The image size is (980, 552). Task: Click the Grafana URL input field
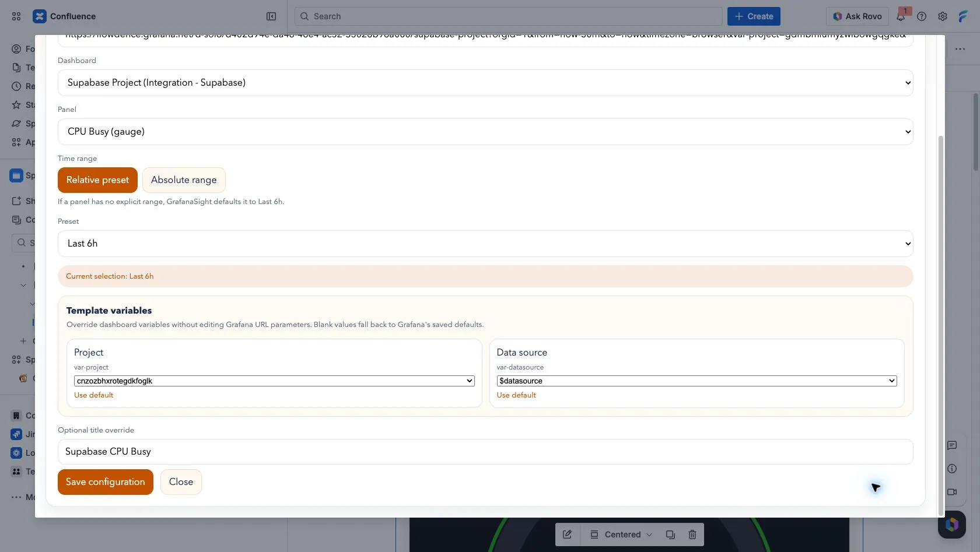[x=485, y=40]
